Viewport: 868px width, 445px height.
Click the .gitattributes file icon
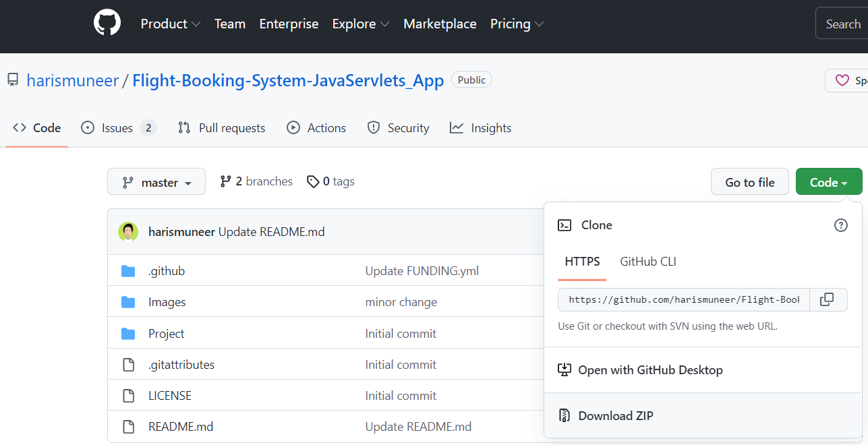pyautogui.click(x=128, y=365)
